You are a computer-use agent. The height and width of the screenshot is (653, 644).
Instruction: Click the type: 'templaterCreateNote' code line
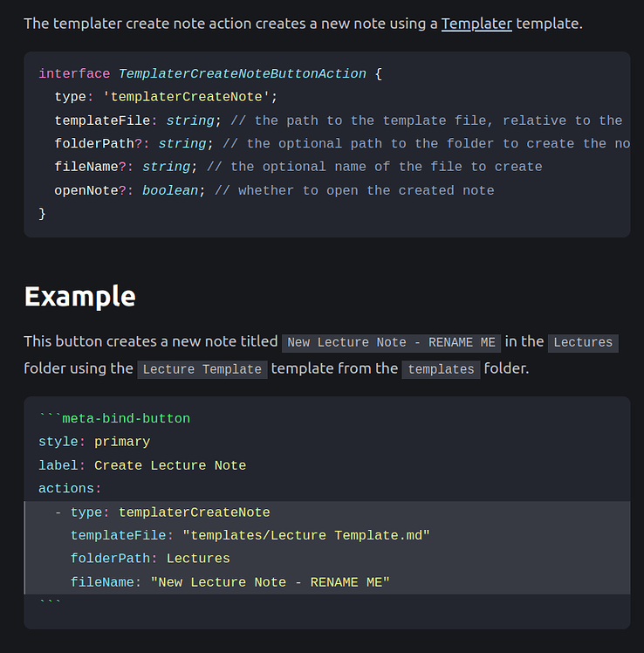coord(166,97)
